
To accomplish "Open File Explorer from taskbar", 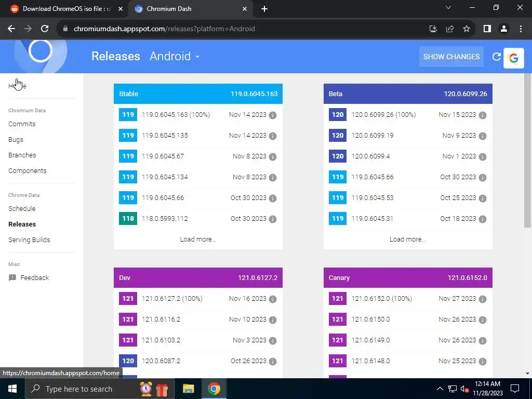I will [188, 389].
